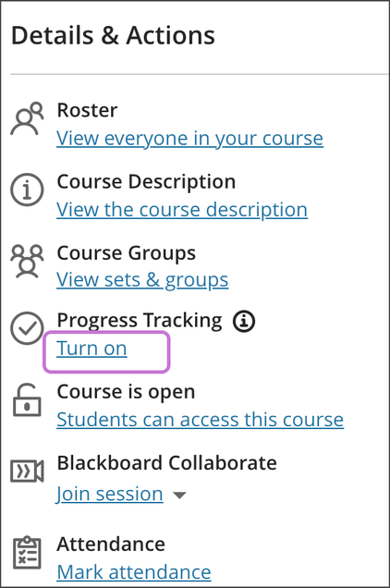Click the Course Description info circle icon
This screenshot has width=390, height=588.
[27, 190]
